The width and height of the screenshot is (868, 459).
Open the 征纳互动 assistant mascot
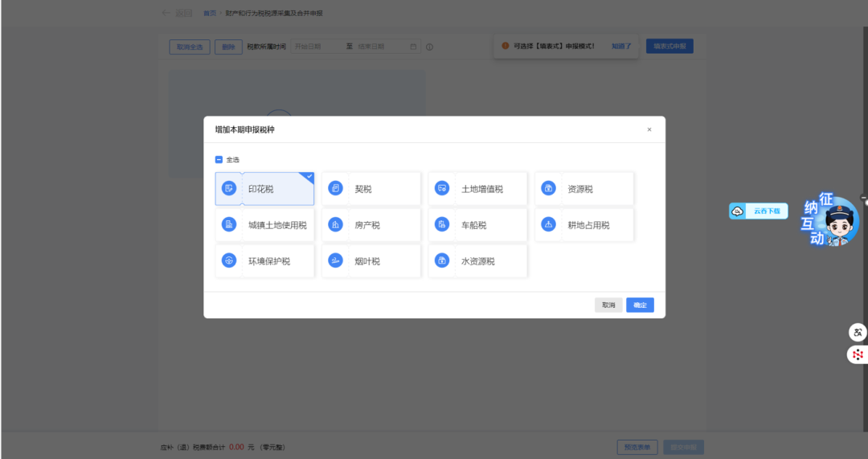[x=832, y=219]
